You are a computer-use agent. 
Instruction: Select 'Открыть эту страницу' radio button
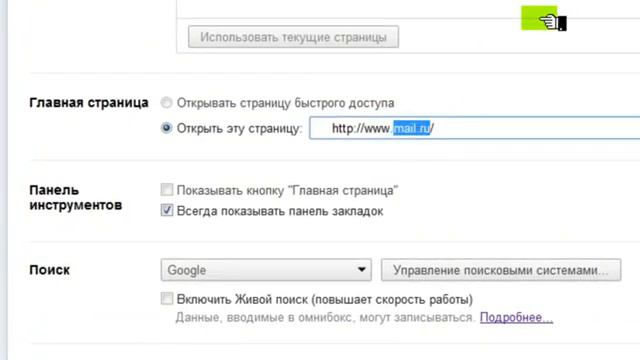(167, 128)
